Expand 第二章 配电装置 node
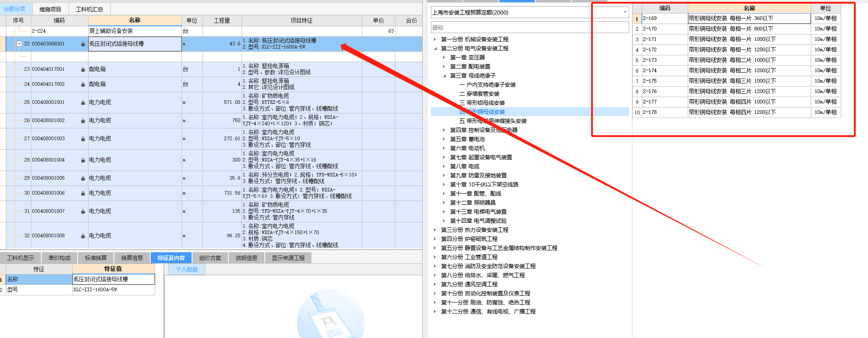The width and height of the screenshot is (868, 338). [x=444, y=67]
